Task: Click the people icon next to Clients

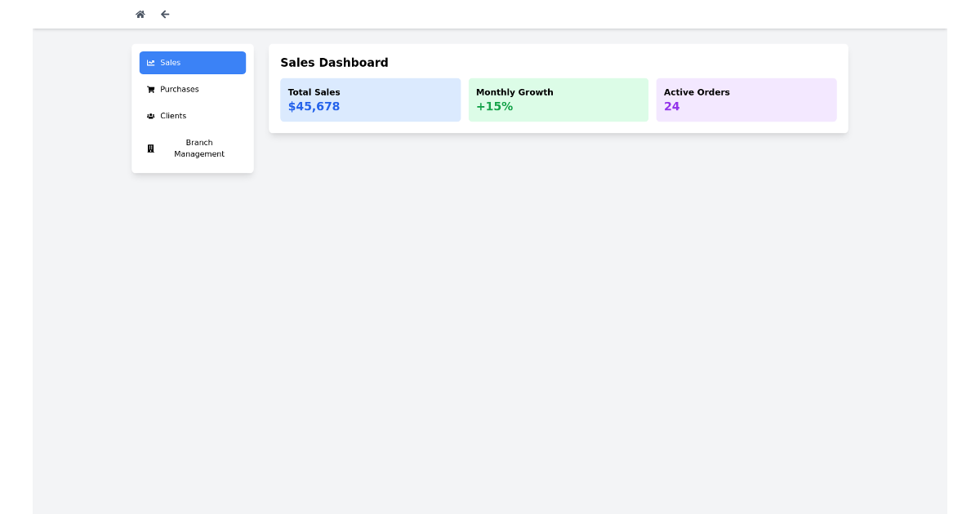Action: coord(150,115)
